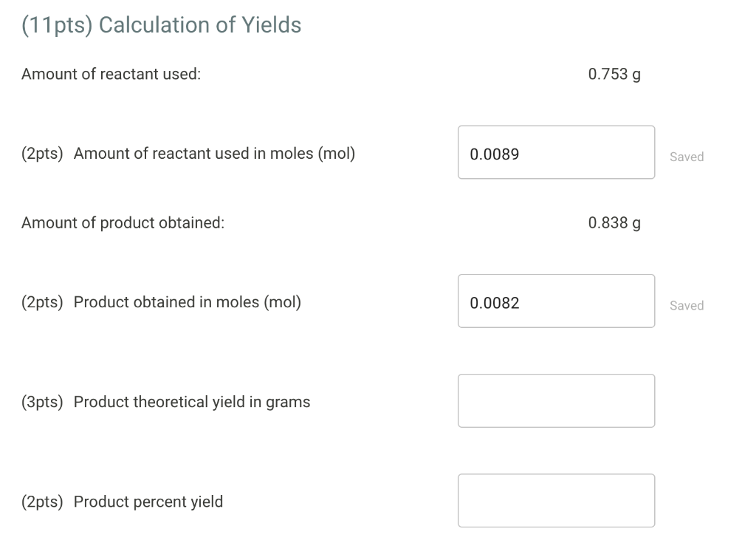
Task: Click the Saved indicator next to 0.0082
Action: (687, 305)
